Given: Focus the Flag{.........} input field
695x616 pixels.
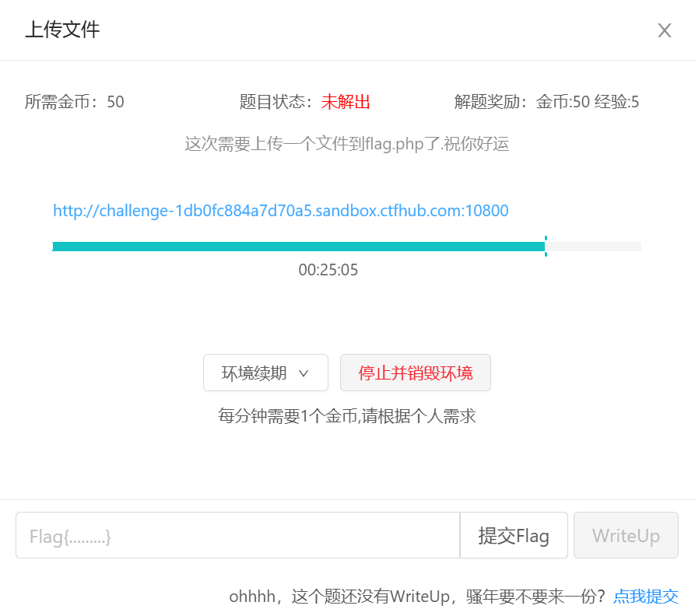Looking at the screenshot, I should 237,535.
